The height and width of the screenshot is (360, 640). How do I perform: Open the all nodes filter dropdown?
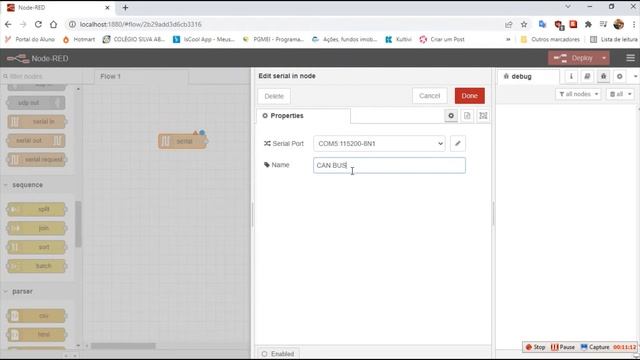coord(578,94)
